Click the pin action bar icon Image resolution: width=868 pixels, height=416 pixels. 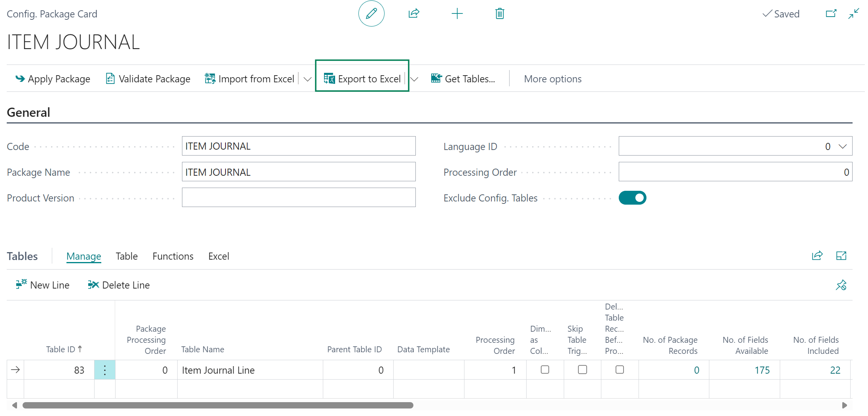841,285
